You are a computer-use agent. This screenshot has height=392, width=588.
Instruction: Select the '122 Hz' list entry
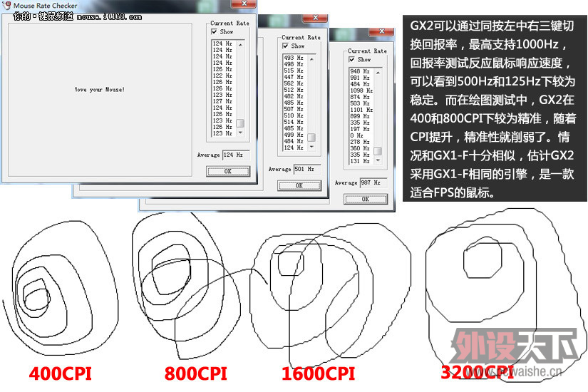(223, 76)
